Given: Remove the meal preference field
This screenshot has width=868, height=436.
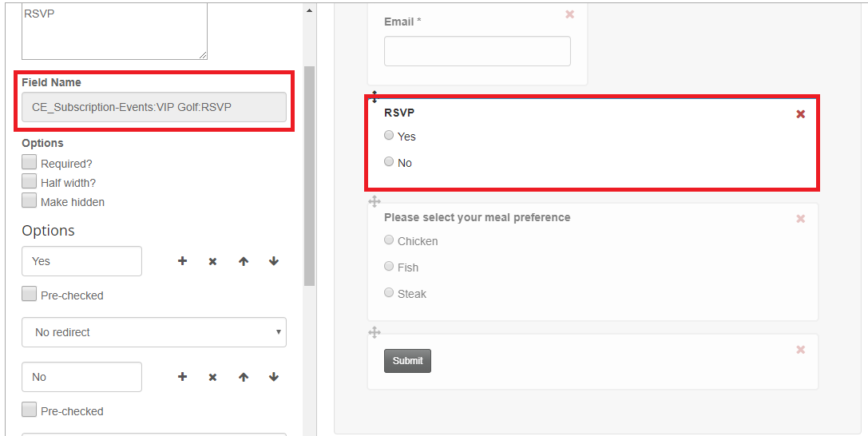Looking at the screenshot, I should click(800, 219).
